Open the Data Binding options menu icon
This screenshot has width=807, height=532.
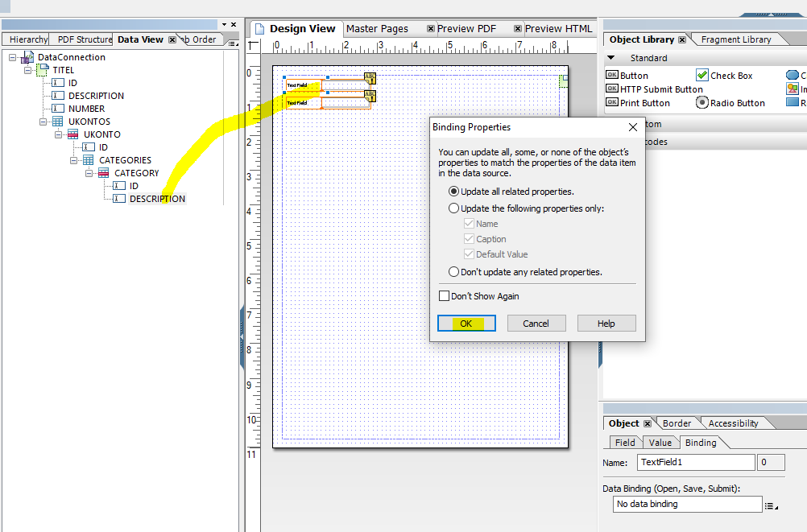click(x=771, y=505)
